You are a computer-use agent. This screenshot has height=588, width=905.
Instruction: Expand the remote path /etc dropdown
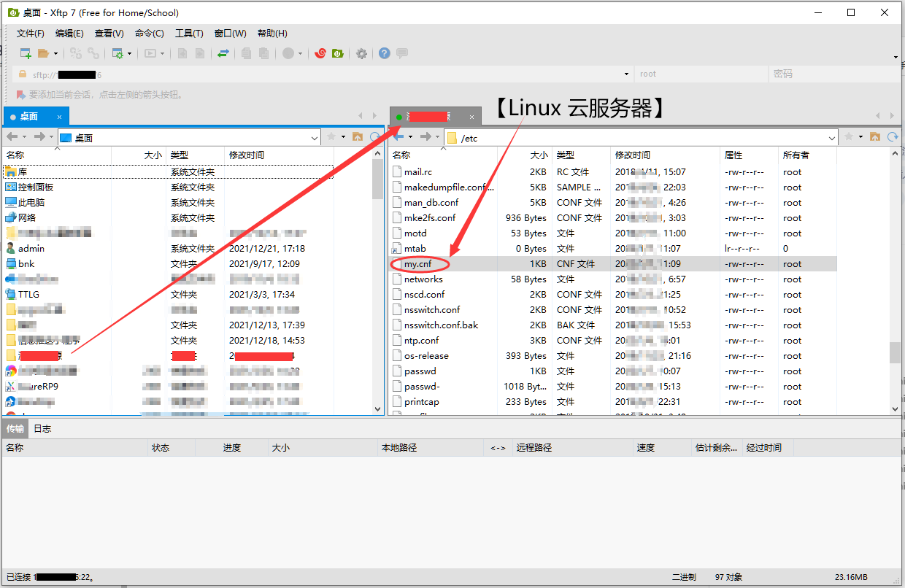click(832, 137)
